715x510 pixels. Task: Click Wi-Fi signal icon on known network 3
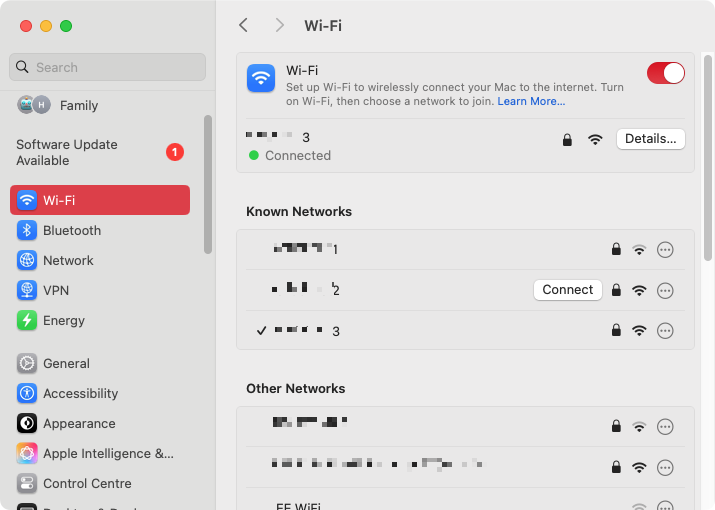639,331
